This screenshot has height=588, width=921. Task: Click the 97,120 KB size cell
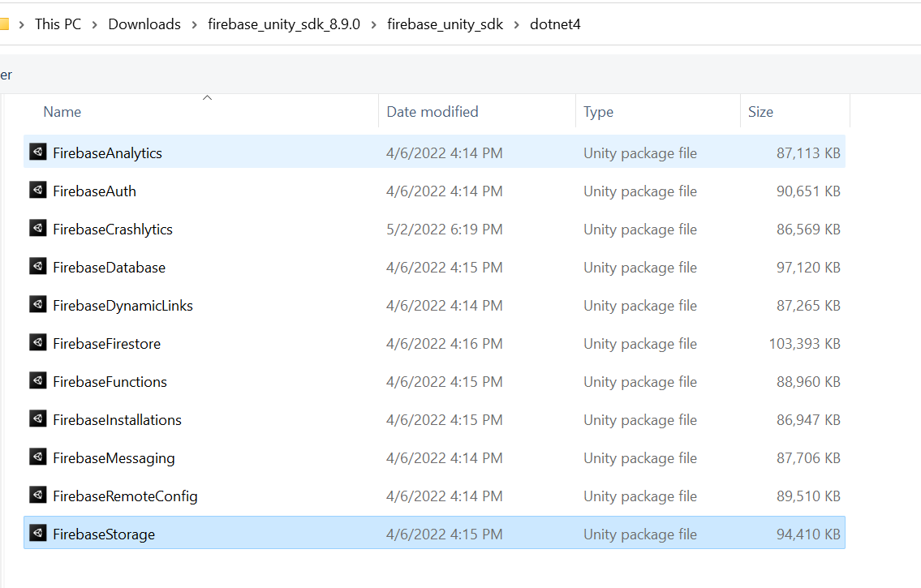[x=808, y=268]
